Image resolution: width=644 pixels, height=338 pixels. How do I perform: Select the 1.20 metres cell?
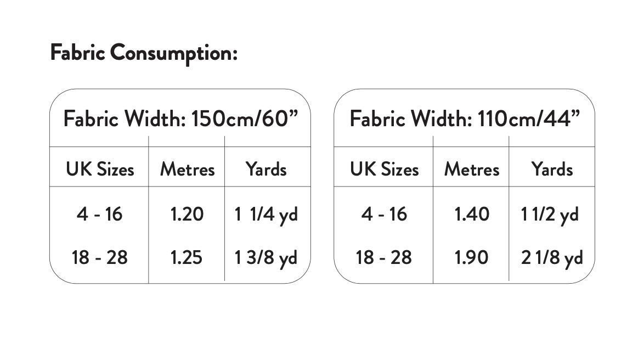click(187, 213)
